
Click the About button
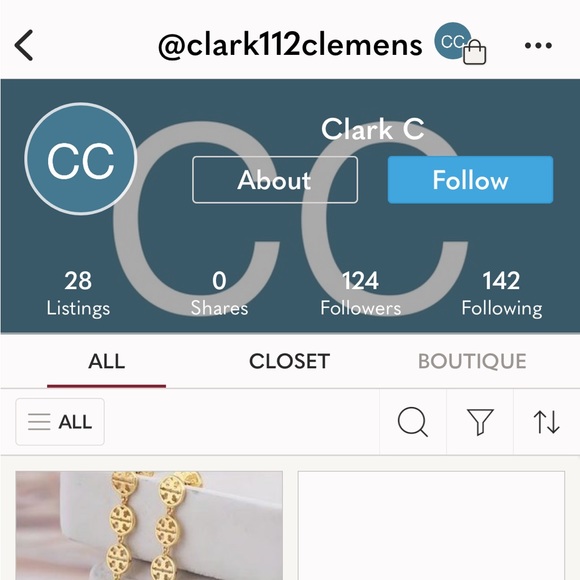275,180
